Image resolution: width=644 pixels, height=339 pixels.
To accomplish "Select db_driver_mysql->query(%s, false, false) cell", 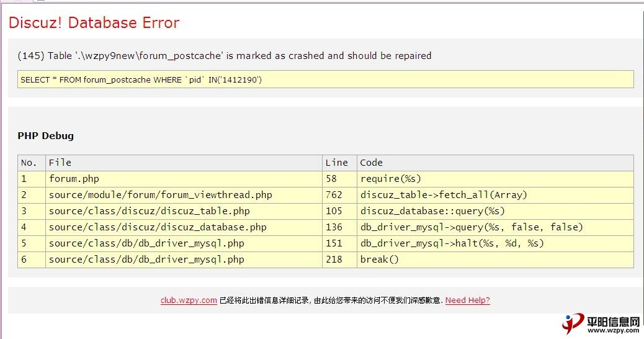I will pos(495,227).
